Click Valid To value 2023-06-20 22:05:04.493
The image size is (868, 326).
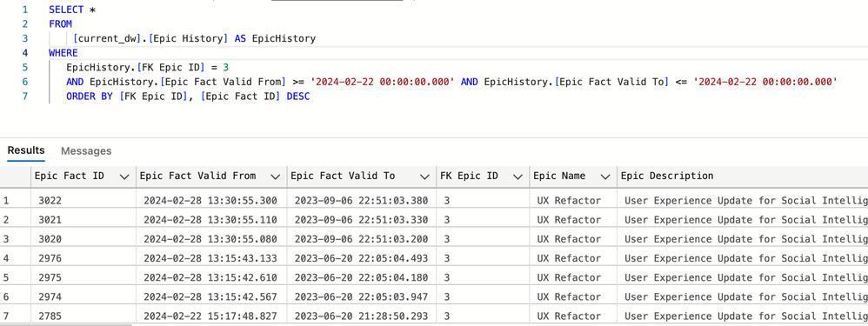[361, 258]
